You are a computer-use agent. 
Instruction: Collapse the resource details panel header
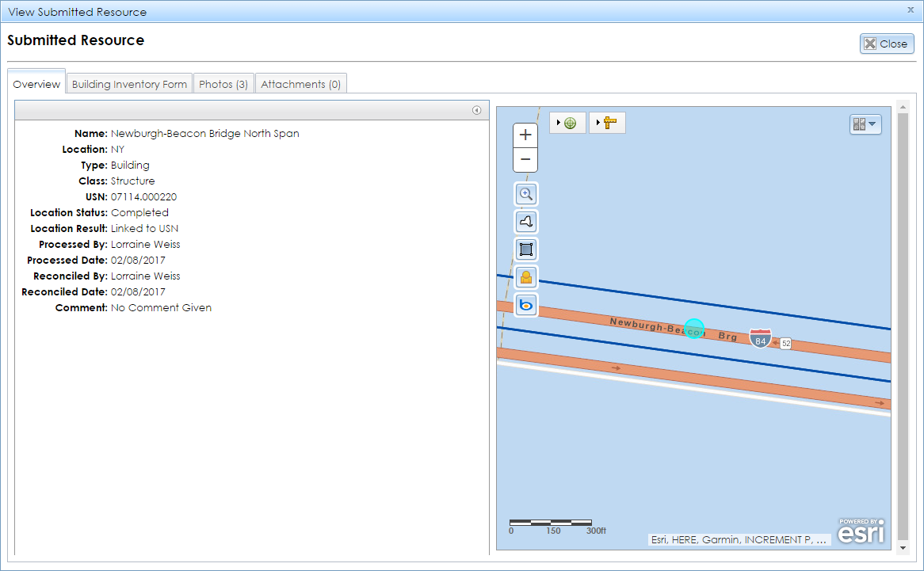point(478,110)
